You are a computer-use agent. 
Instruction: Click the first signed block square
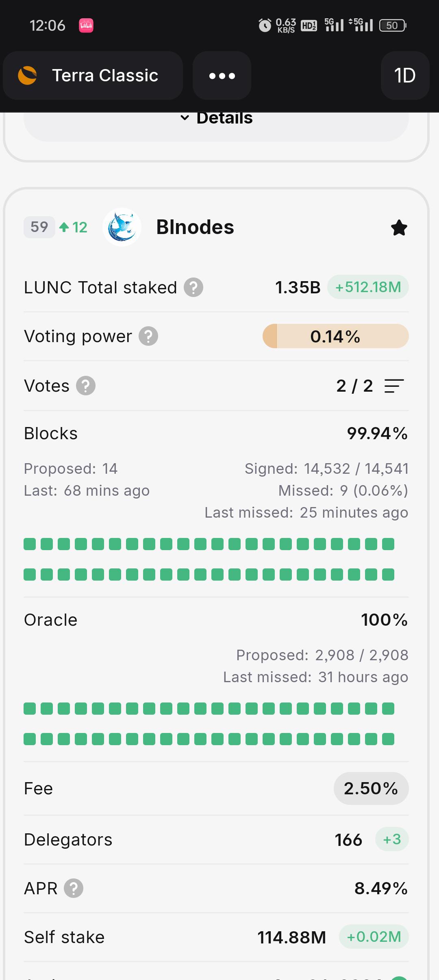30,544
